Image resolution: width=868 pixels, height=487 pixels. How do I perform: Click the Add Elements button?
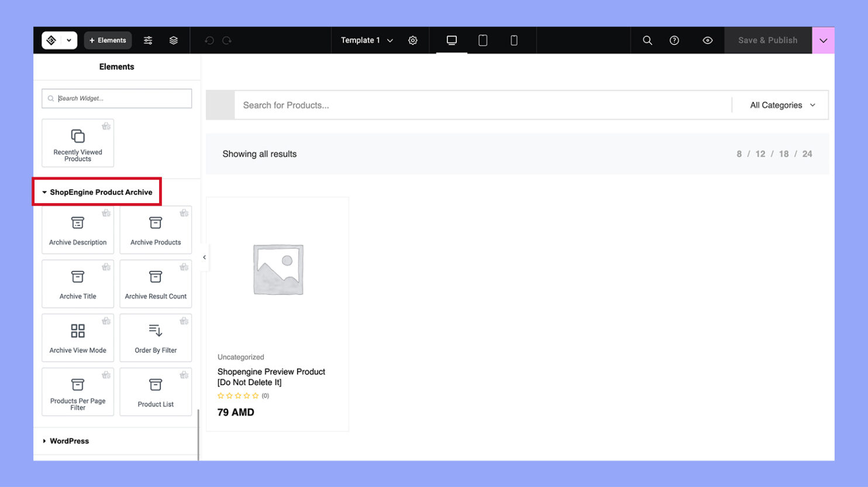coord(108,40)
